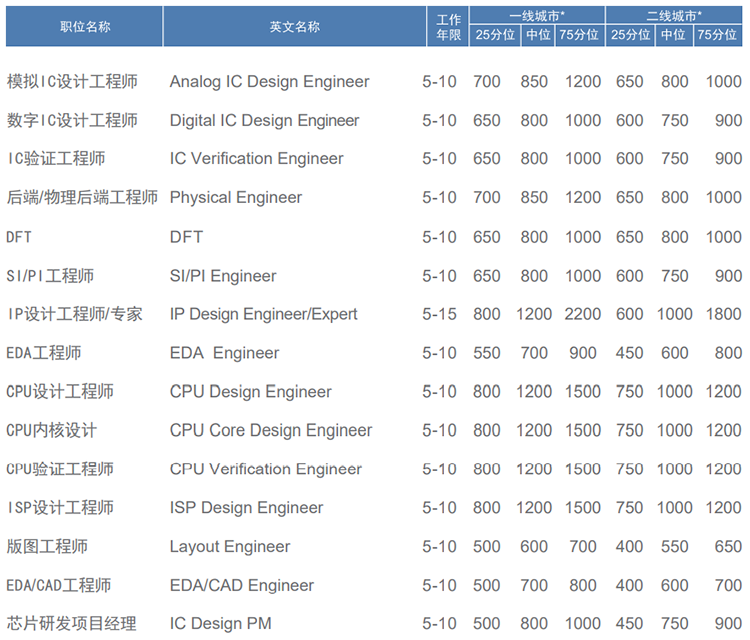
Task: Select the CPU Verification Engineer cell
Action: point(265,470)
